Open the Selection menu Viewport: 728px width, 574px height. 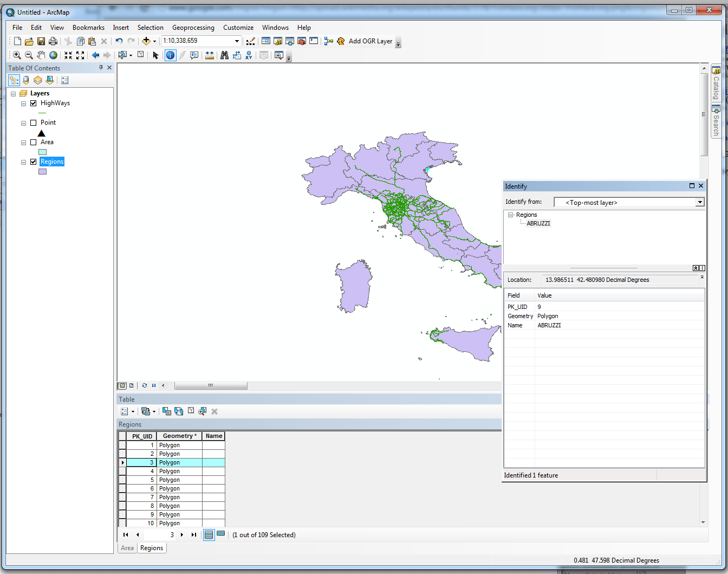[150, 28]
